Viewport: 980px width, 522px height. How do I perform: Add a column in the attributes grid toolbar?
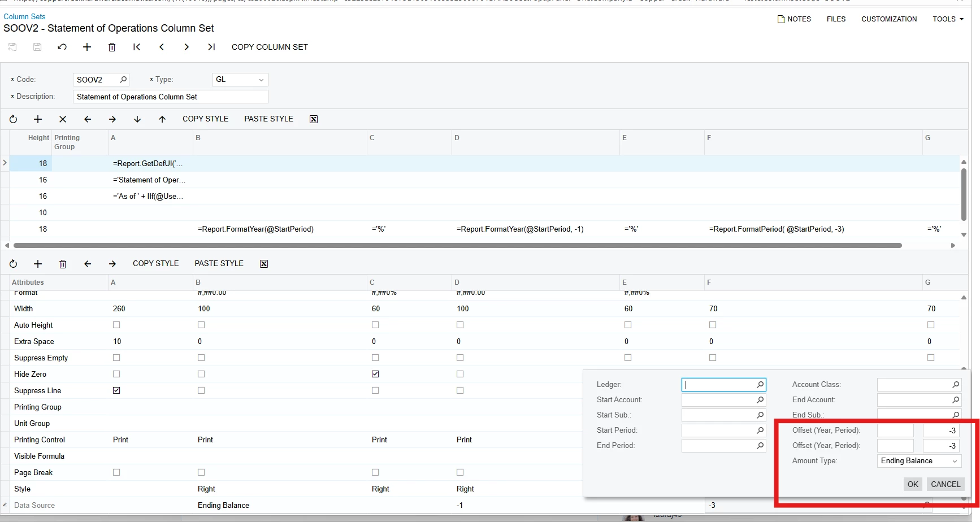(x=38, y=264)
